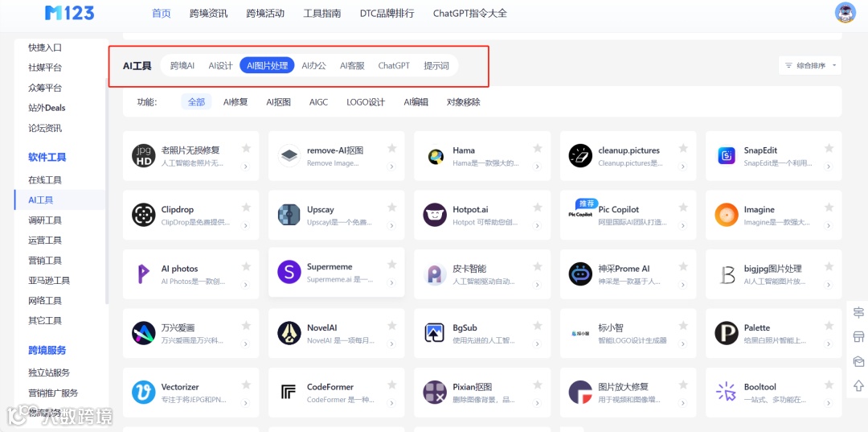Filter tools by AI抠图
The height and width of the screenshot is (432, 868).
(278, 102)
